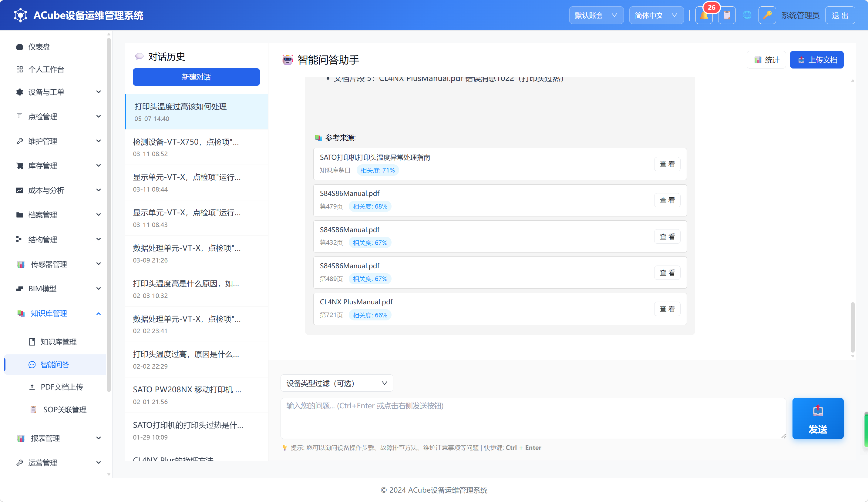Click the clipboard icon in header
The image size is (868, 502).
click(x=727, y=15)
